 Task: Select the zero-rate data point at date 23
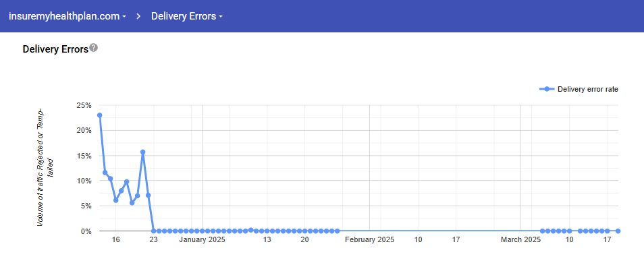[x=154, y=231]
